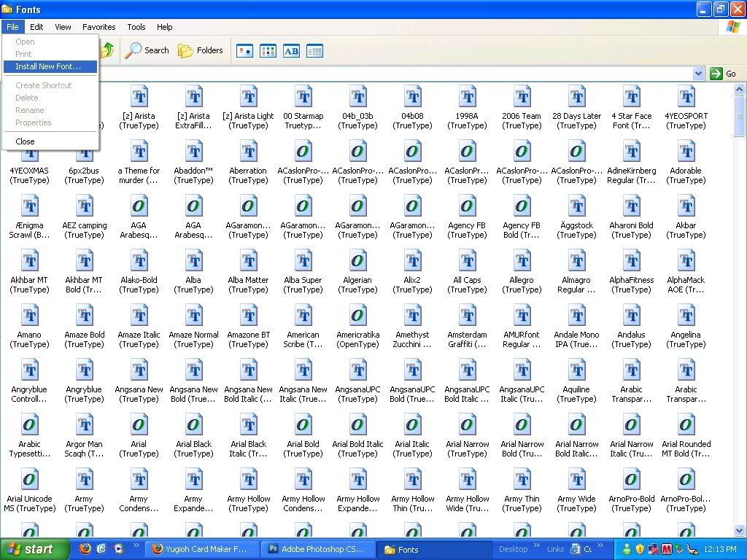Click Close in the File menu
The height and width of the screenshot is (560, 747).
(25, 141)
